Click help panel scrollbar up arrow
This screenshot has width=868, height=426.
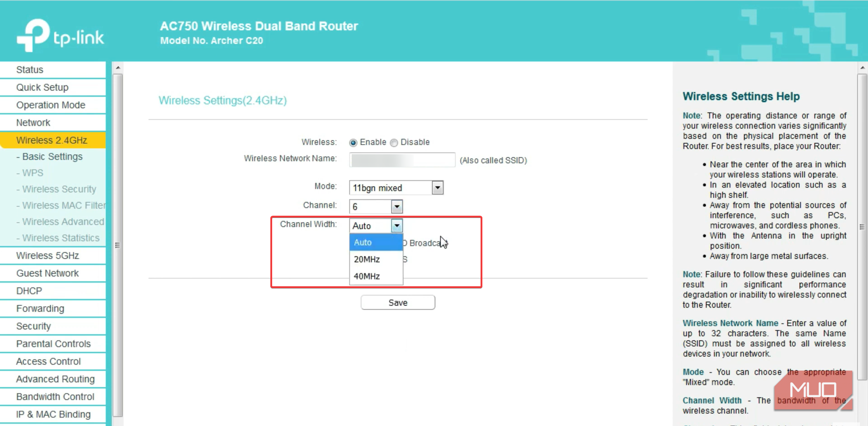(x=862, y=68)
